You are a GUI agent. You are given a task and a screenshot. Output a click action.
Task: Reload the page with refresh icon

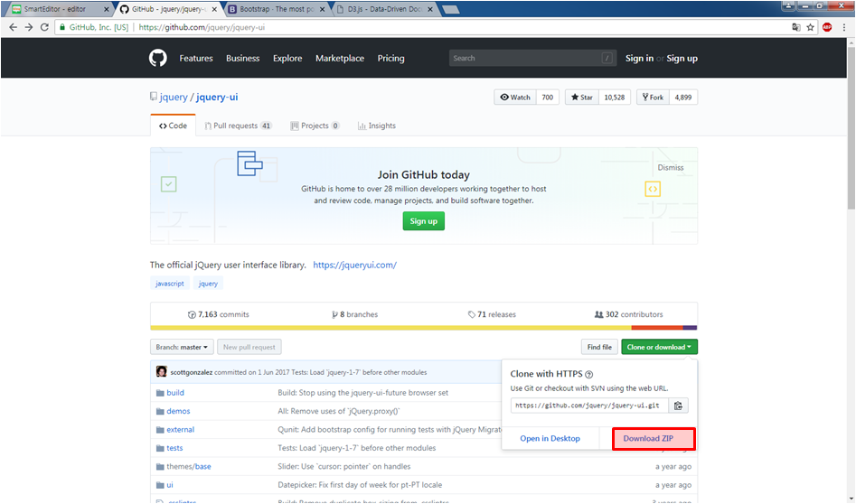coord(45,27)
